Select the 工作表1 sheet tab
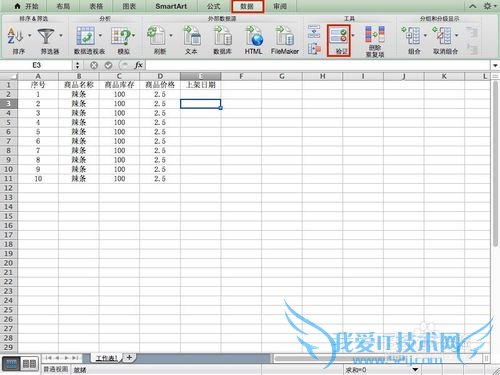 (106, 358)
